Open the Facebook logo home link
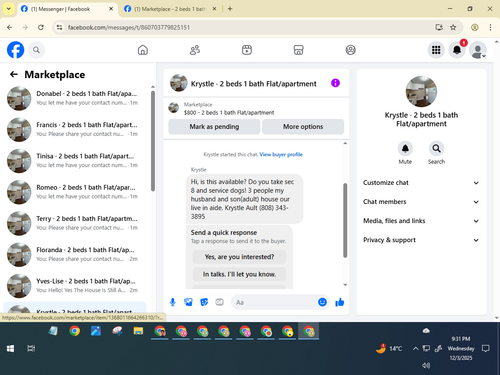 click(x=15, y=50)
